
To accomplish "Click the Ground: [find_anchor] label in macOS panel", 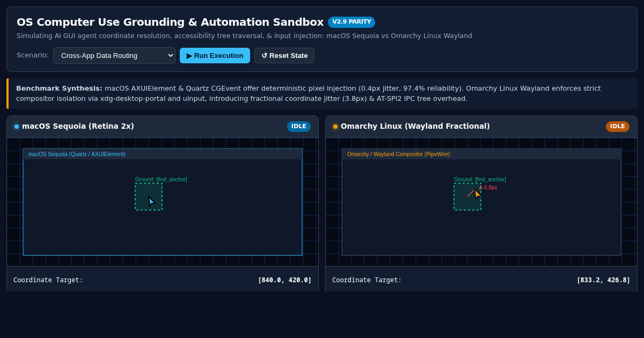I will tap(161, 180).
